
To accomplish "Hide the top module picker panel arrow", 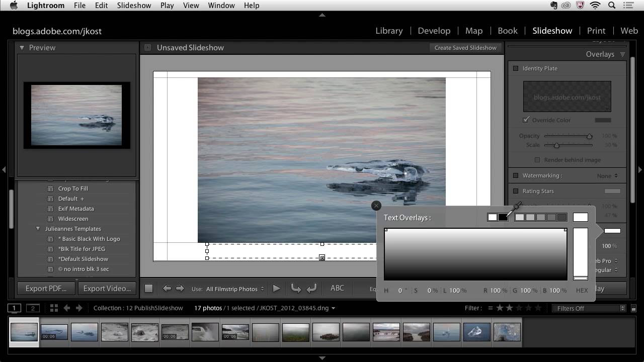I will (x=322, y=15).
